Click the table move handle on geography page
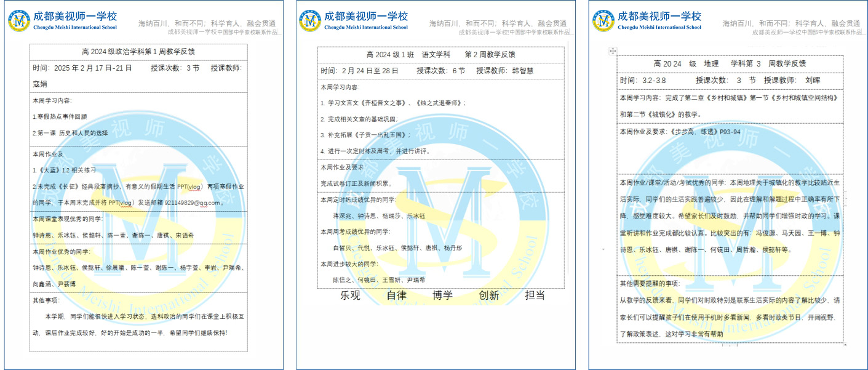This screenshot has width=868, height=370. coord(612,51)
